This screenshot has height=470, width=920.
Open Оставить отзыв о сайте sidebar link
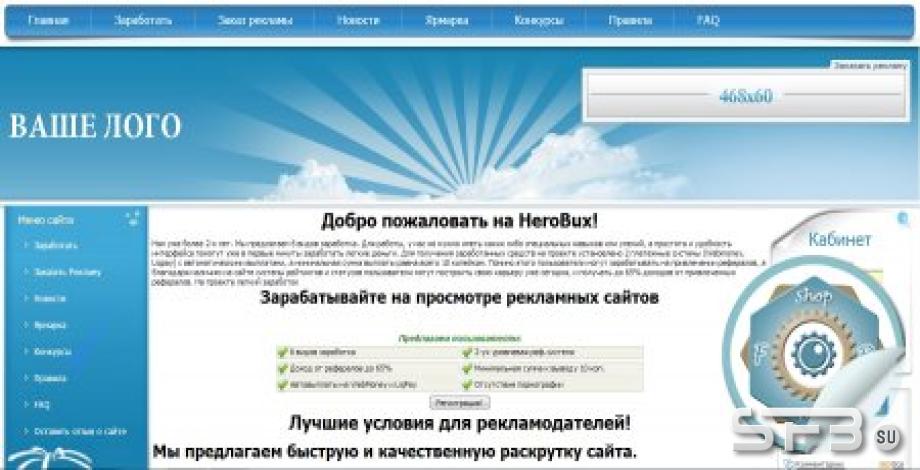pos(80,431)
